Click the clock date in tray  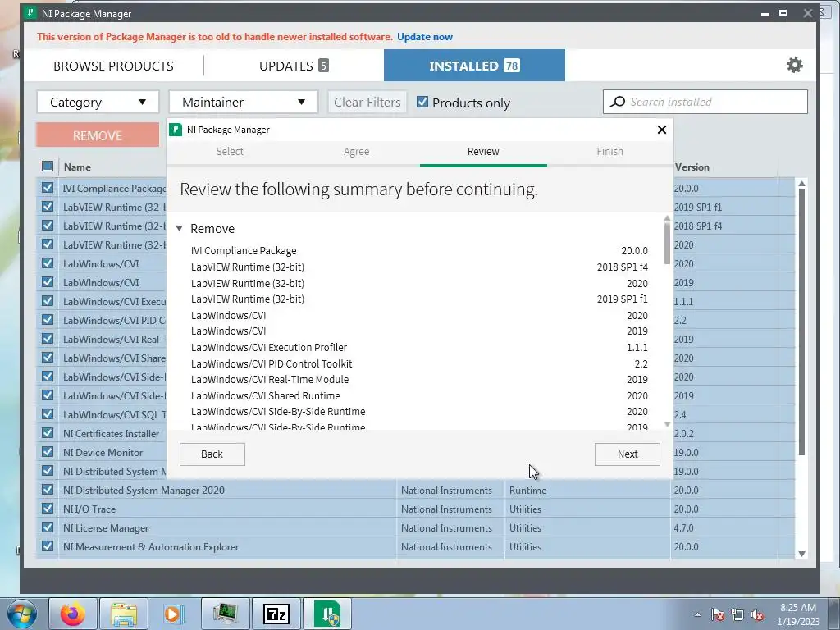798,622
